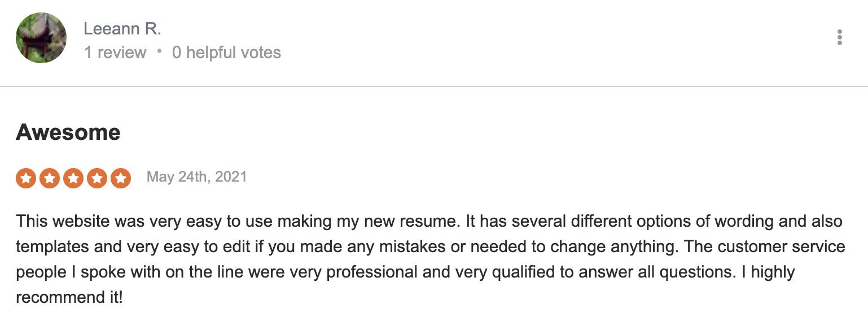Open the Leeann R. reviewer name link
Image resolution: width=868 pixels, height=317 pixels.
(x=122, y=29)
